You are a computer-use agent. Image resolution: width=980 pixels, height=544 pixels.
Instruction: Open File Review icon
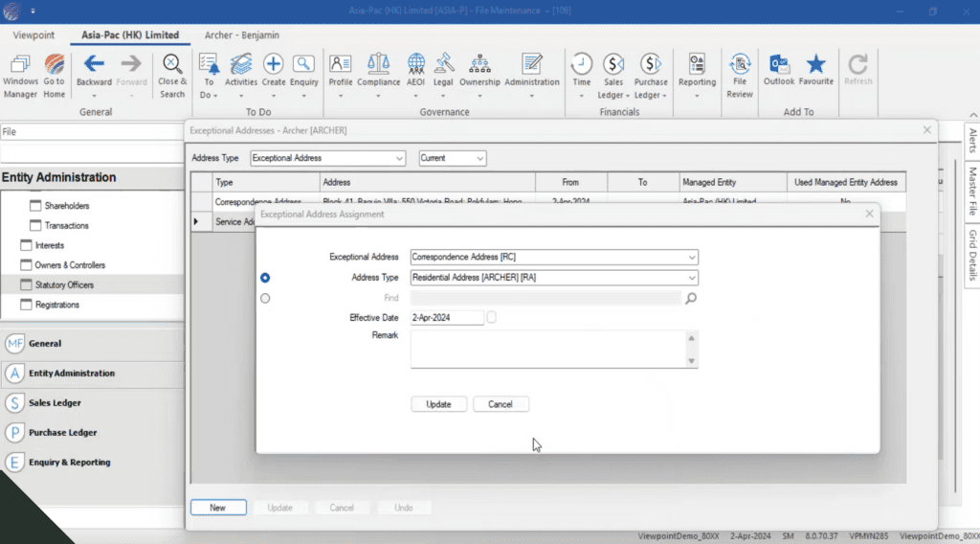pos(739,65)
